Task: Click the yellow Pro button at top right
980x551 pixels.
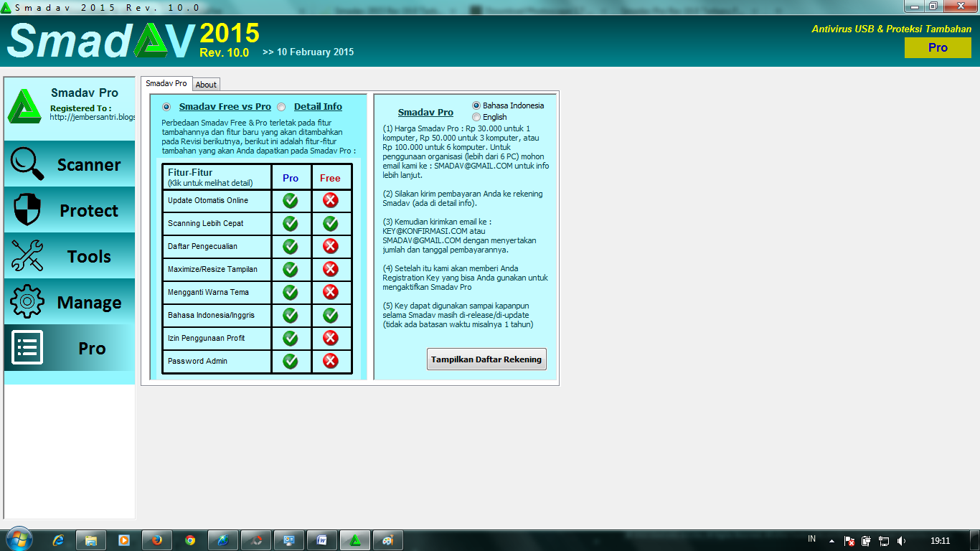Action: click(x=938, y=47)
